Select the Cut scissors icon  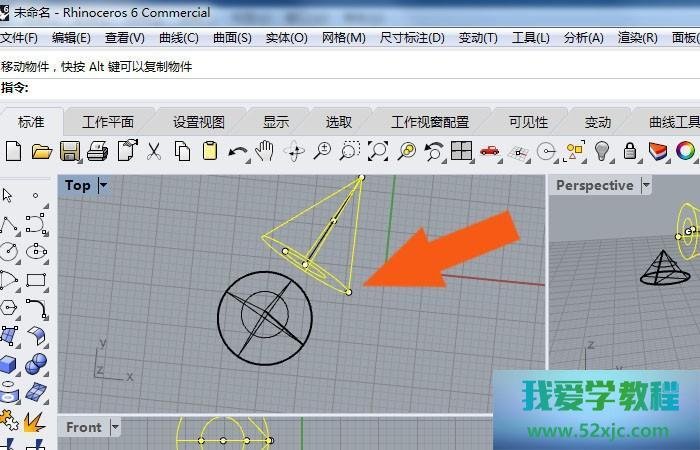click(x=154, y=151)
